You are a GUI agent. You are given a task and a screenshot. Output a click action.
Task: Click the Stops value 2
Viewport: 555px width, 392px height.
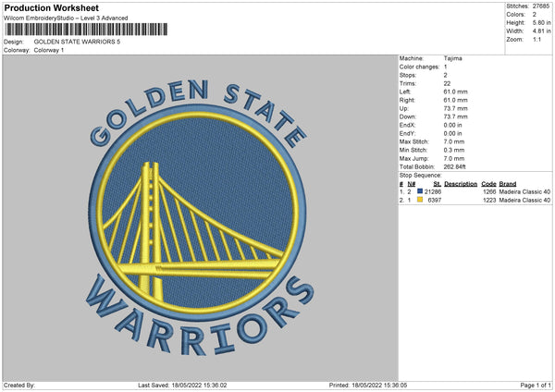pyautogui.click(x=445, y=76)
